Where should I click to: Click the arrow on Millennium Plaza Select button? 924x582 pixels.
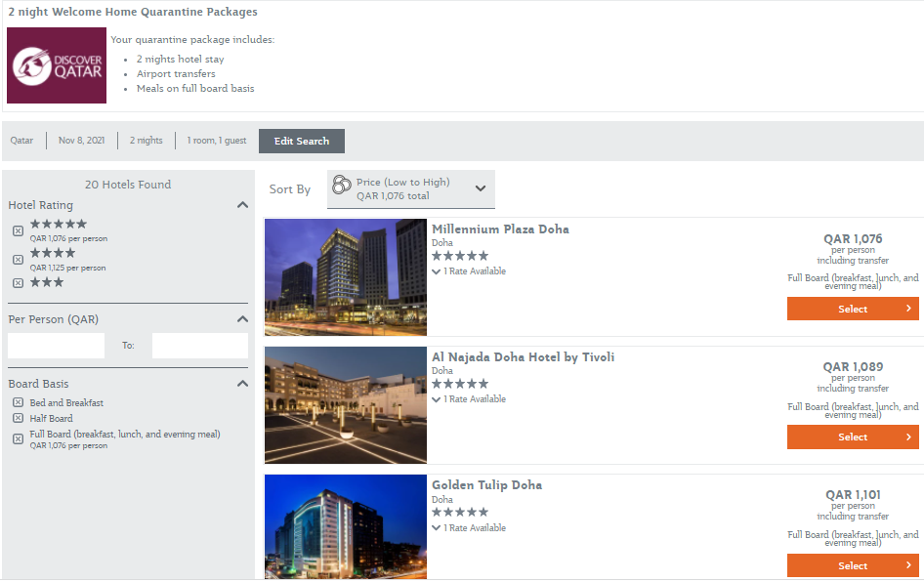pos(908,309)
